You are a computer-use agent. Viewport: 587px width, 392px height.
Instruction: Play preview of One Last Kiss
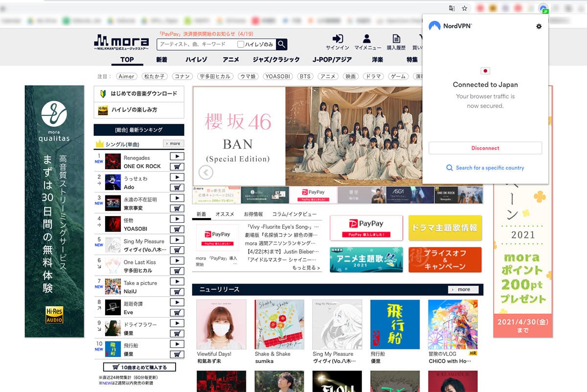point(177,261)
